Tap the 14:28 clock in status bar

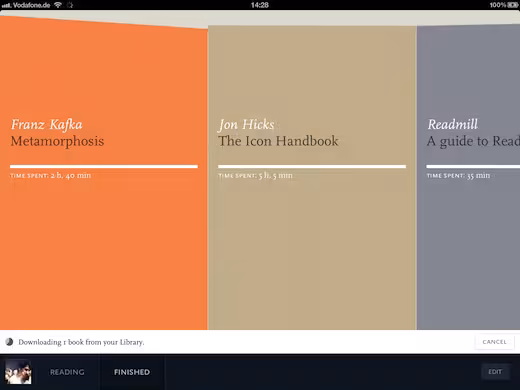pos(260,5)
